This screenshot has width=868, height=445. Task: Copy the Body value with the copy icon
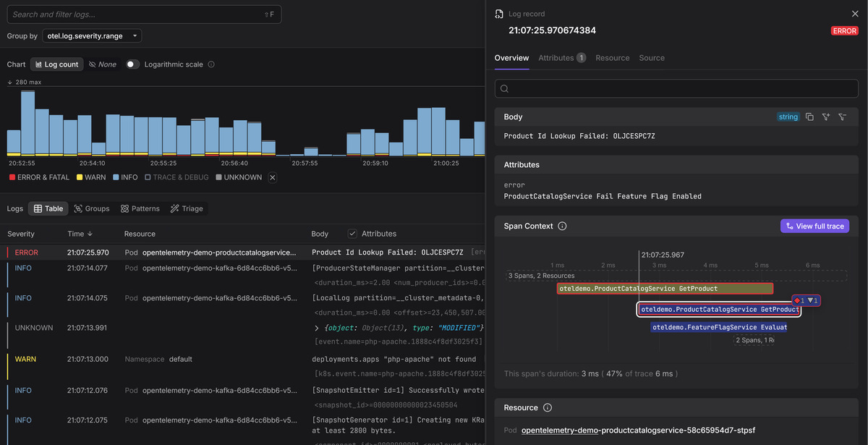click(x=809, y=117)
